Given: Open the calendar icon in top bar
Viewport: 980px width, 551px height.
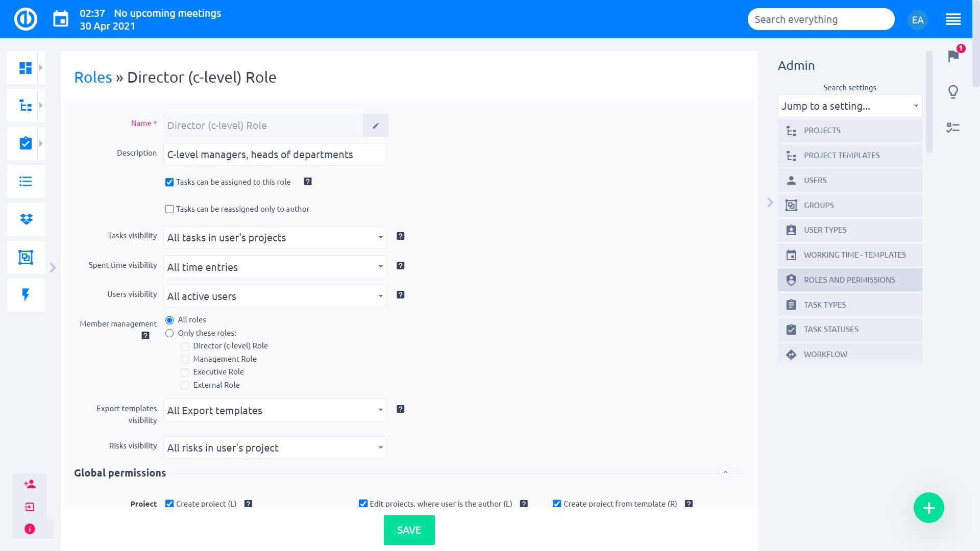Looking at the screenshot, I should click(61, 19).
